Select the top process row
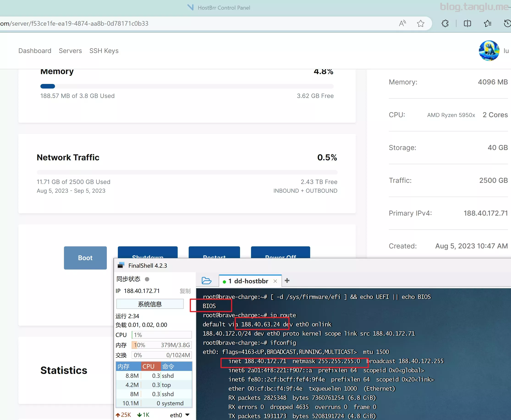 click(154, 385)
